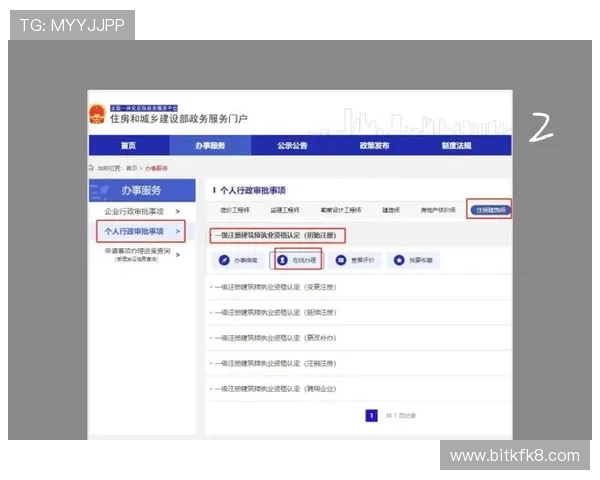Open the 制度法规 navigation tab

(x=457, y=145)
